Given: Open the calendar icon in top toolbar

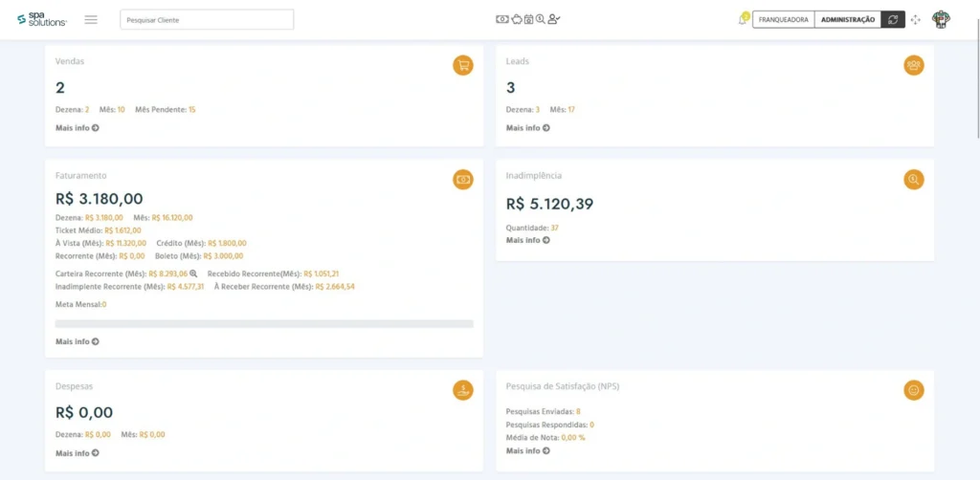Looking at the screenshot, I should pos(527,19).
